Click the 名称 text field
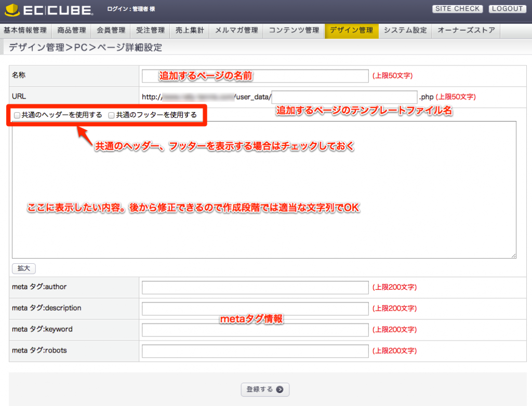This screenshot has height=406, width=532. (255, 76)
